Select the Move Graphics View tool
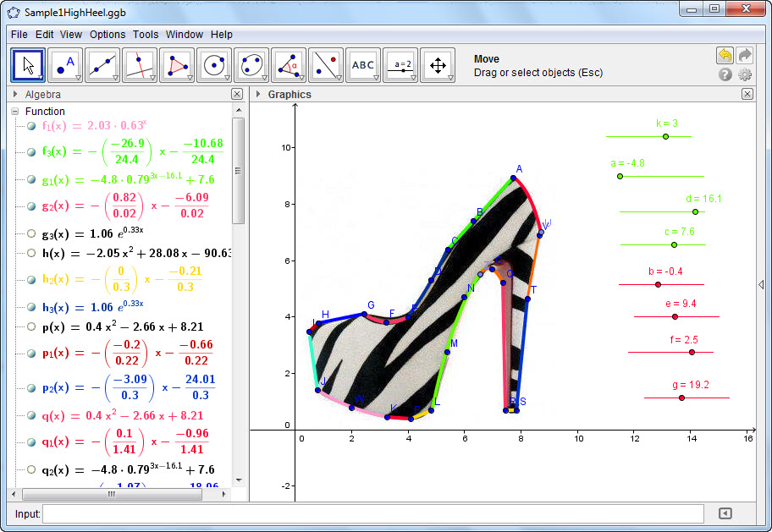 tap(438, 65)
